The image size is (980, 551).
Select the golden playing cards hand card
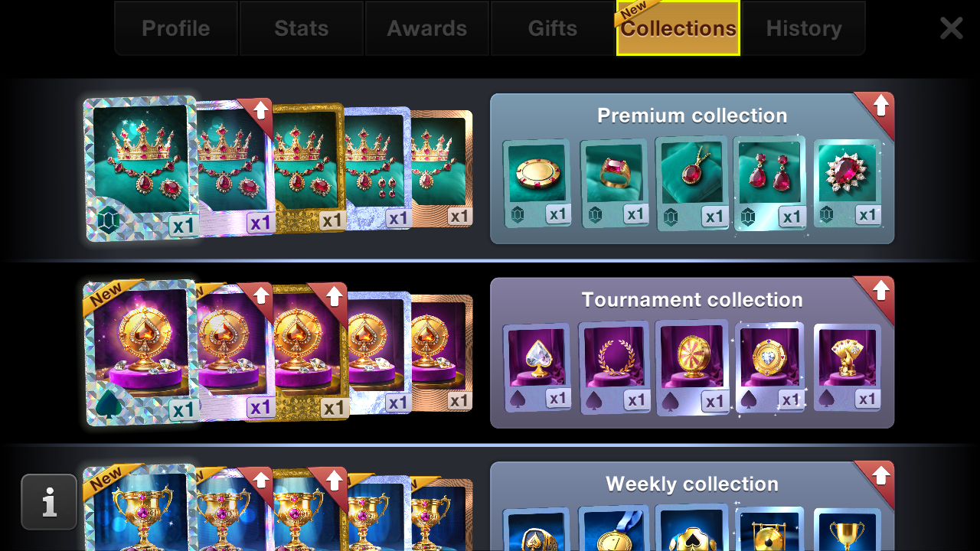[x=847, y=368]
